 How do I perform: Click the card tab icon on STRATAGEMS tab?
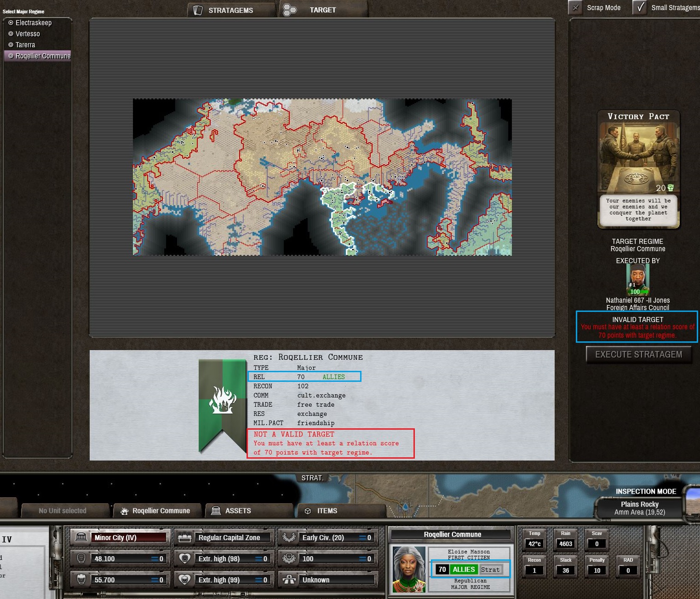(198, 10)
